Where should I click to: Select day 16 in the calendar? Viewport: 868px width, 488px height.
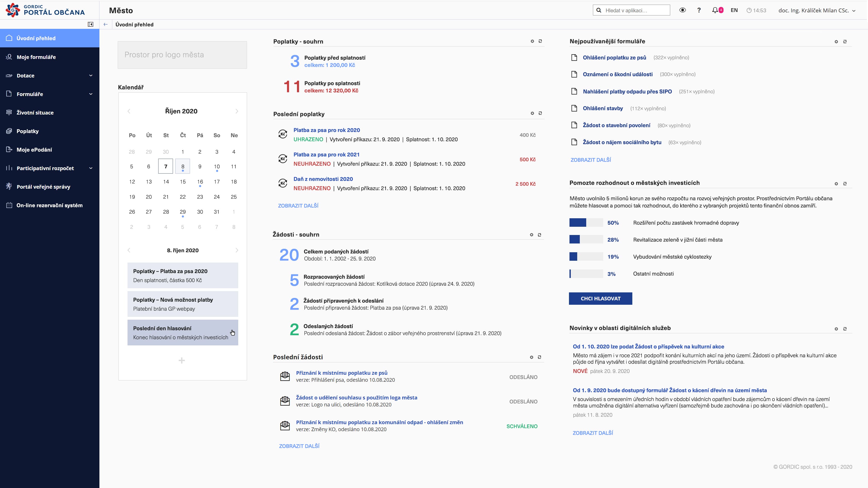[200, 182]
